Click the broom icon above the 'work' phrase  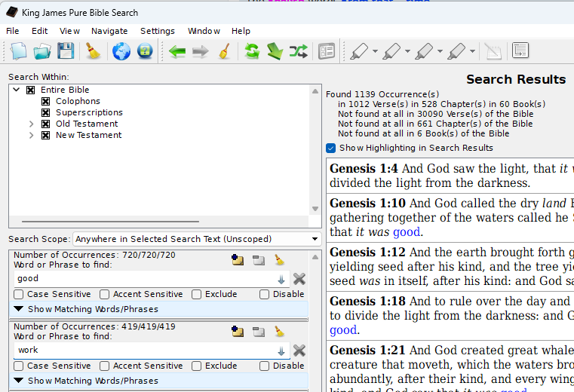click(278, 331)
